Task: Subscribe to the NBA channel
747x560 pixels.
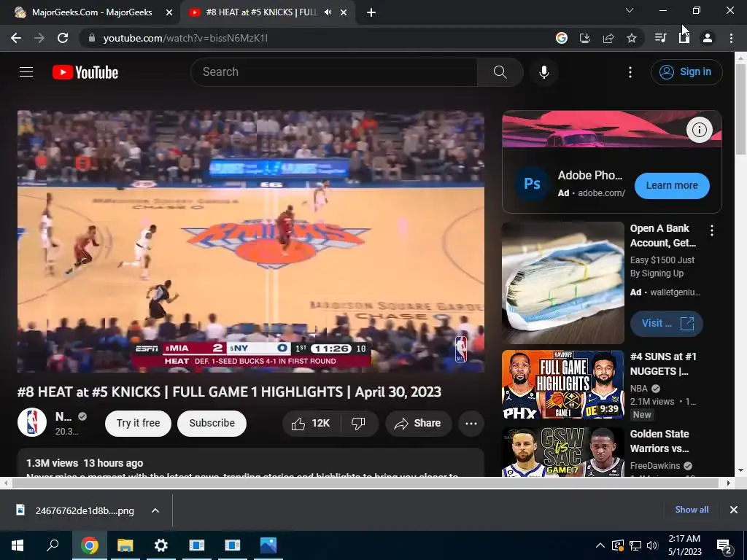Action: click(x=212, y=424)
